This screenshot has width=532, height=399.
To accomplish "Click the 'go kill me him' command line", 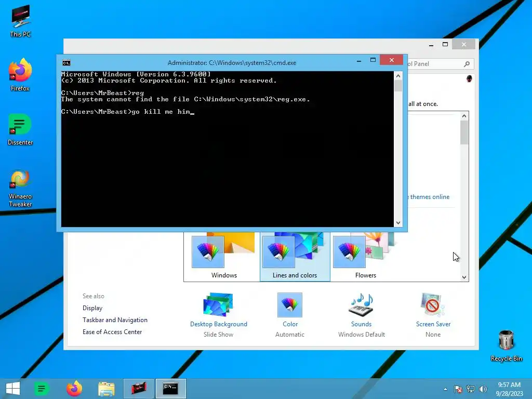I will pyautogui.click(x=128, y=112).
